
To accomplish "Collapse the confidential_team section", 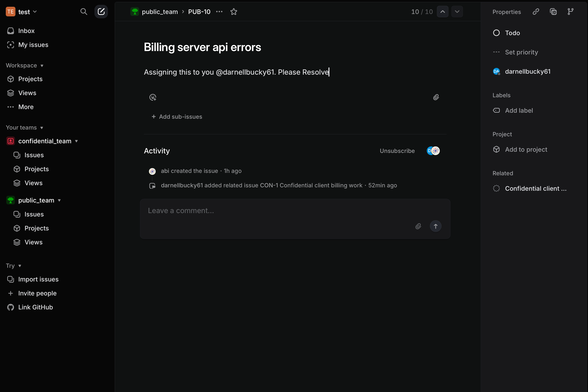I will (x=76, y=141).
